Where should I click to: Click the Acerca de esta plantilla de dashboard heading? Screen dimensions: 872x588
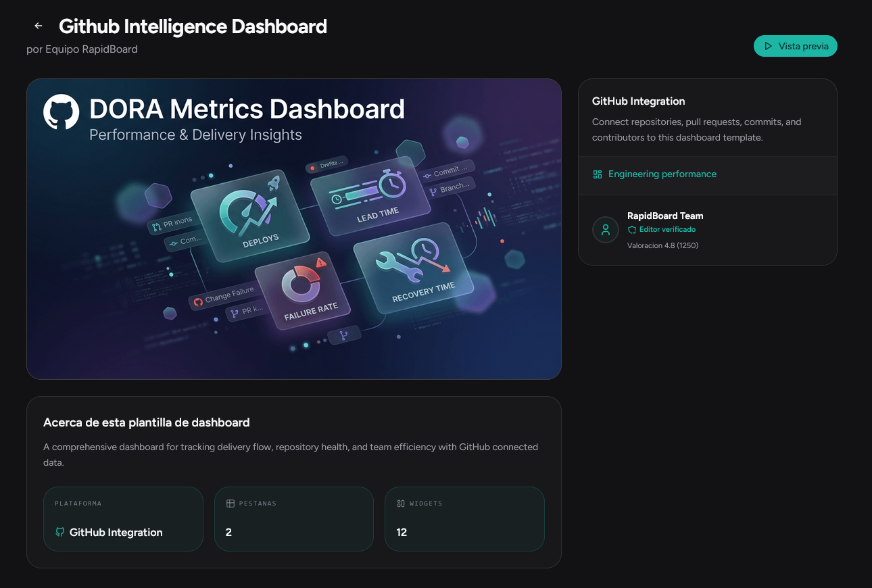point(147,422)
